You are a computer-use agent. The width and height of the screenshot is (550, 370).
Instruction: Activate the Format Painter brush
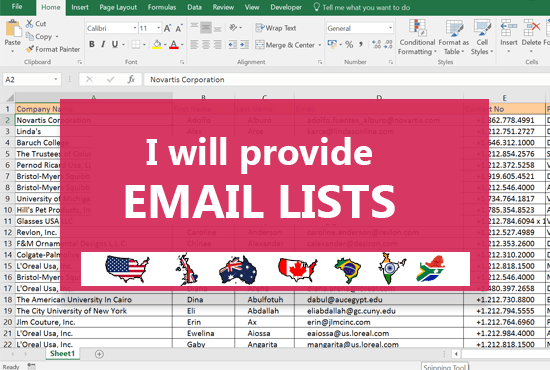tap(30, 49)
